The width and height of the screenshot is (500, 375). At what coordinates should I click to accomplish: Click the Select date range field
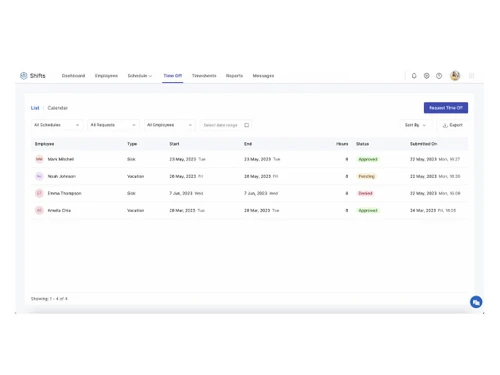pyautogui.click(x=226, y=125)
